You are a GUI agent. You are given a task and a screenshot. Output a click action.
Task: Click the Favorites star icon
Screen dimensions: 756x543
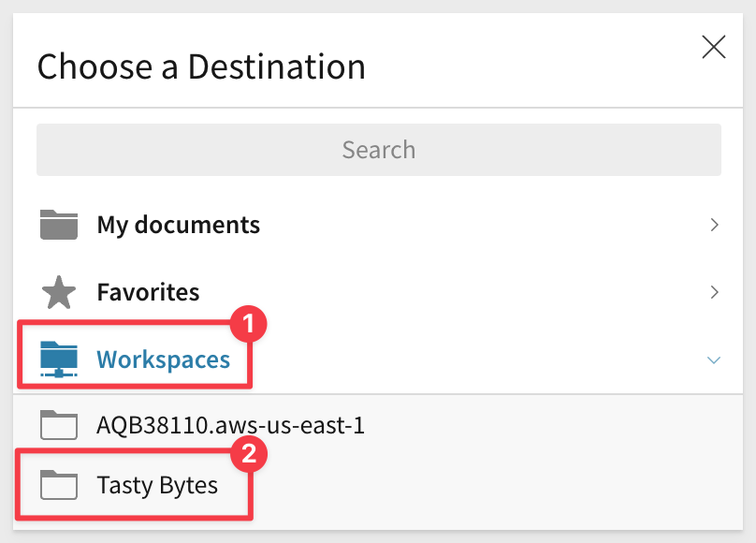(59, 292)
